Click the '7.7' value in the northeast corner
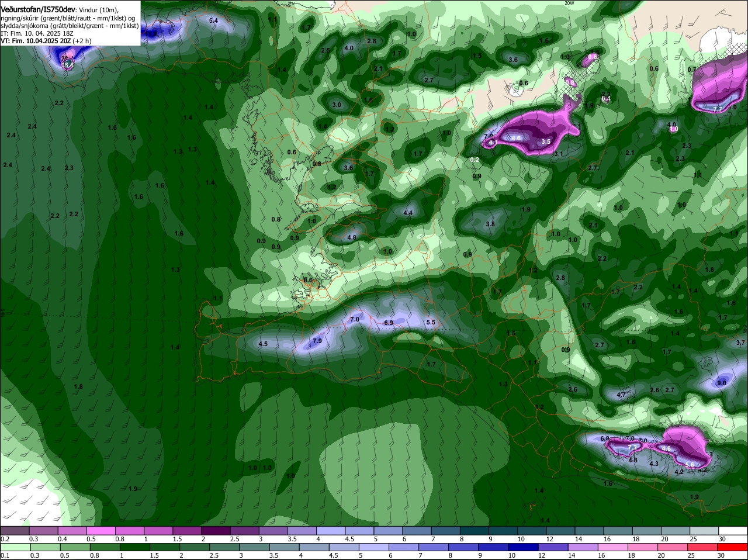Viewport: 748px width, 560px height. (719, 109)
